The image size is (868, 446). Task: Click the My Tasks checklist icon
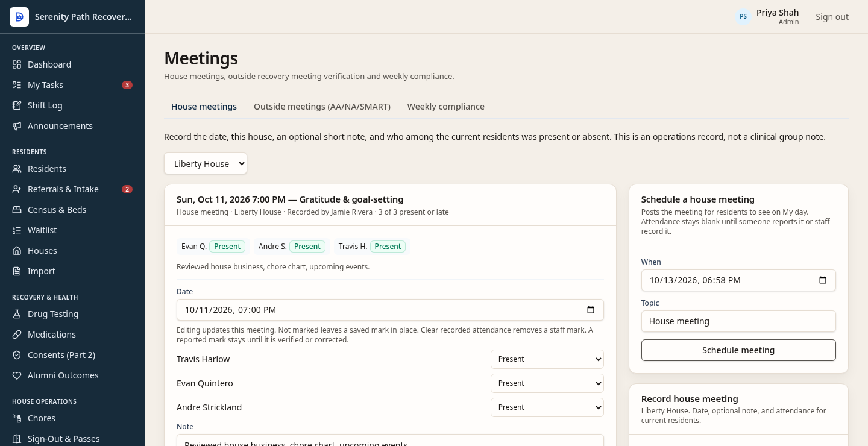17,85
